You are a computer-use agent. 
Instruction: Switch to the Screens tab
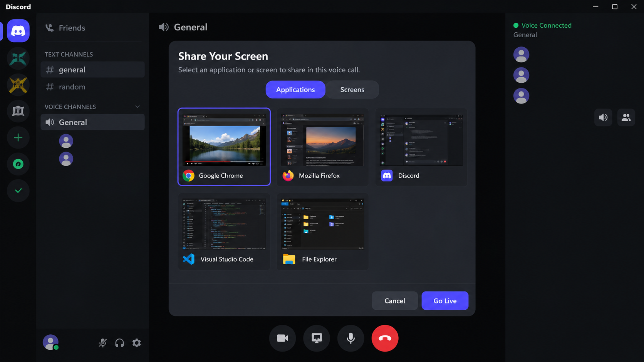tap(352, 90)
